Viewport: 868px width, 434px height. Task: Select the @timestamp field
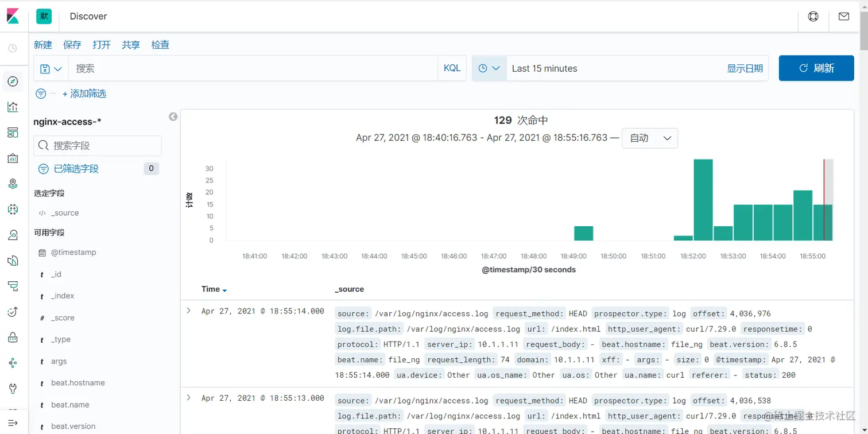pyautogui.click(x=73, y=253)
